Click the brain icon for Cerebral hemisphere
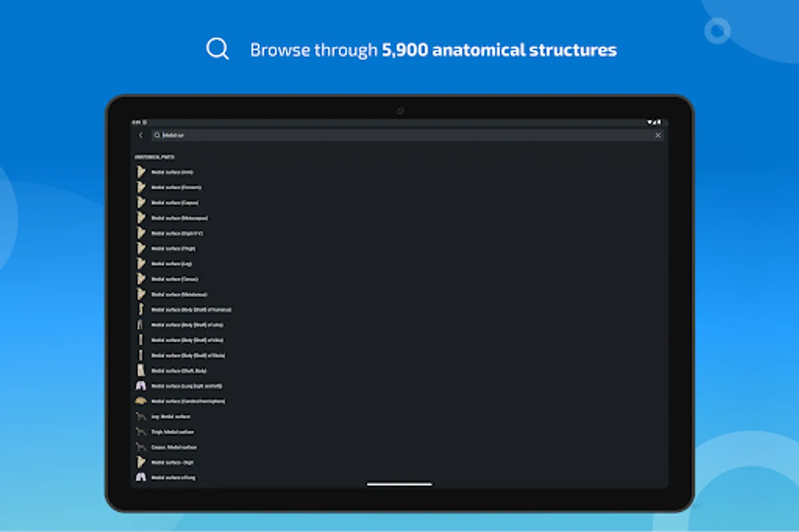Screen dimensions: 799x532 (x=141, y=401)
